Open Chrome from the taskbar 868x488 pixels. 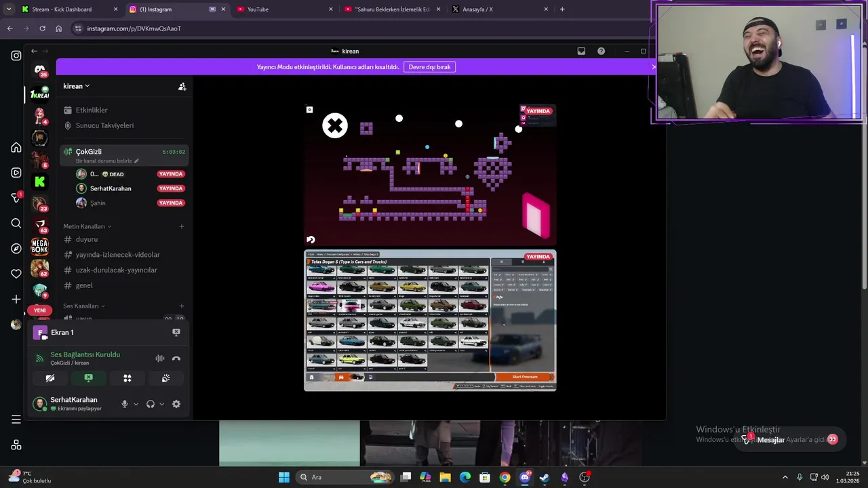(x=505, y=477)
